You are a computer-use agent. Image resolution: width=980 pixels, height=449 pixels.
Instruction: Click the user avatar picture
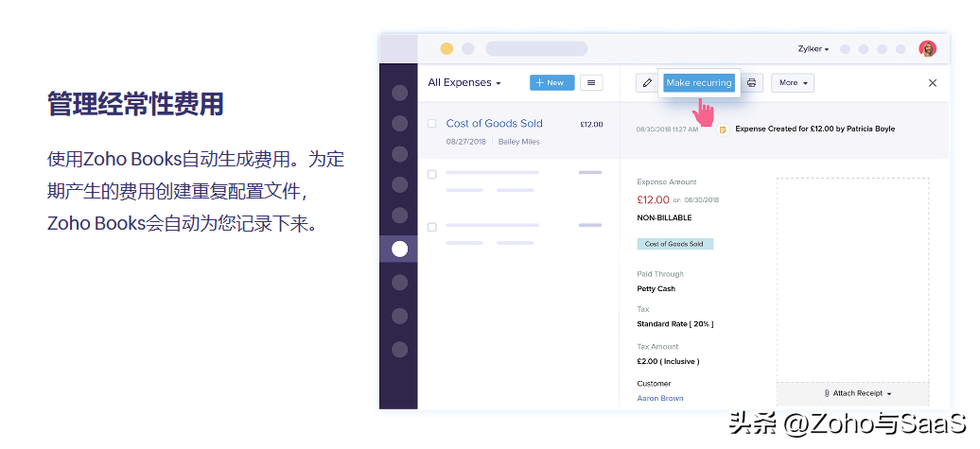coord(927,49)
